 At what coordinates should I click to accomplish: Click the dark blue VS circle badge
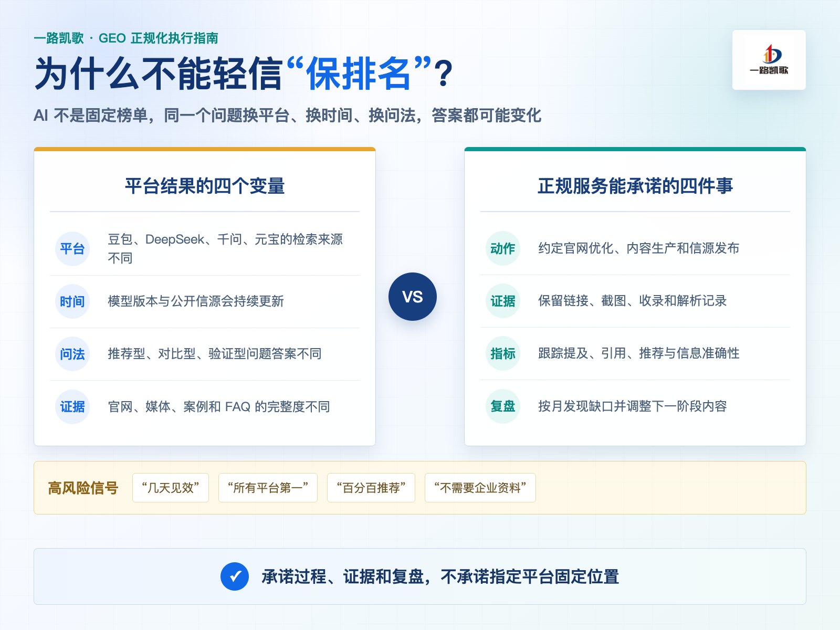[x=413, y=297]
